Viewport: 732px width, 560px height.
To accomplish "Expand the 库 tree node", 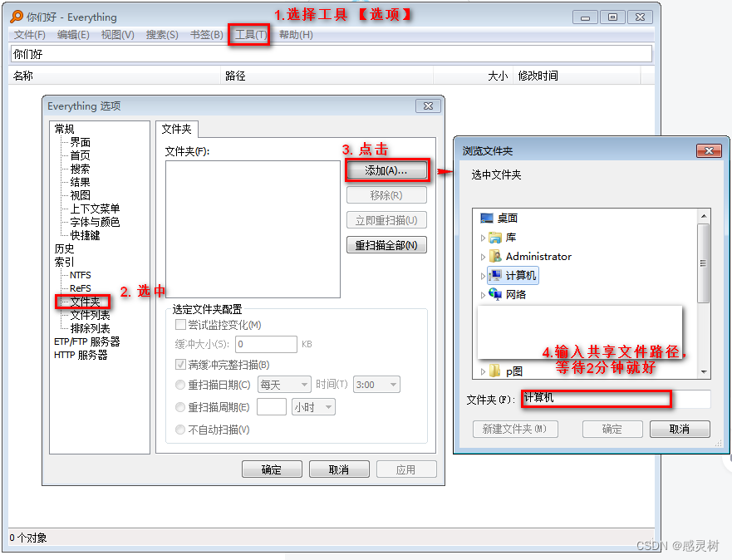I will [x=484, y=238].
